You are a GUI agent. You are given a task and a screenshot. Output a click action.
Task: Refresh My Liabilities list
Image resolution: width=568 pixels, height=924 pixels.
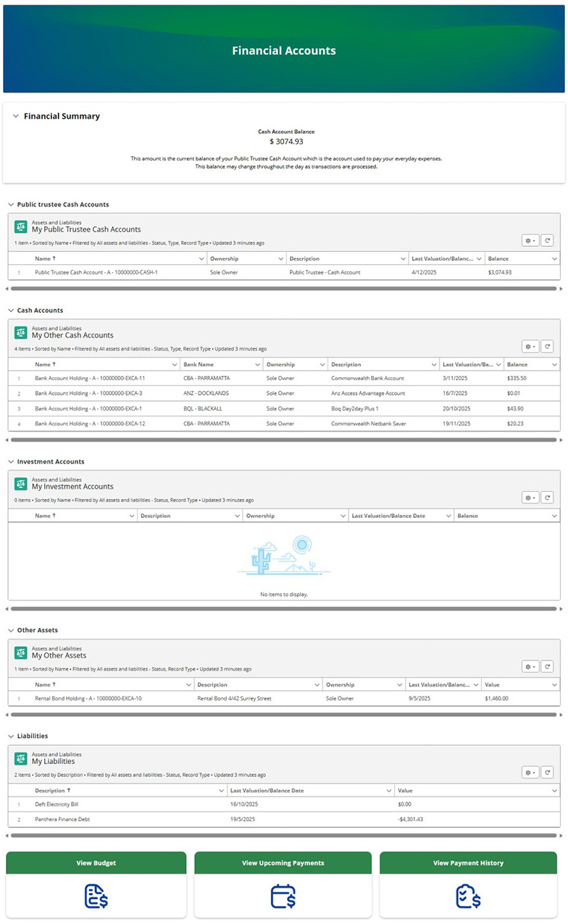(548, 772)
